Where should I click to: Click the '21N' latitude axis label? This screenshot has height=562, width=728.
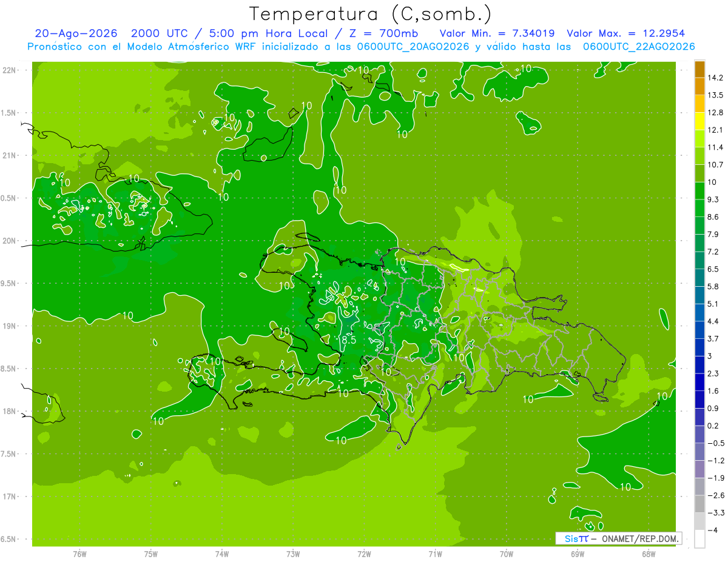click(9, 156)
